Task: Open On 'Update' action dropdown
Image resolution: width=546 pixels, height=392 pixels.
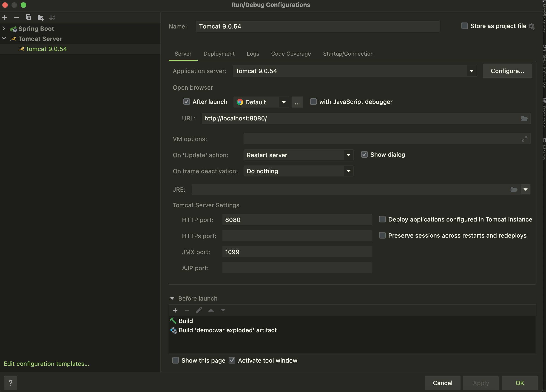Action: coord(348,155)
